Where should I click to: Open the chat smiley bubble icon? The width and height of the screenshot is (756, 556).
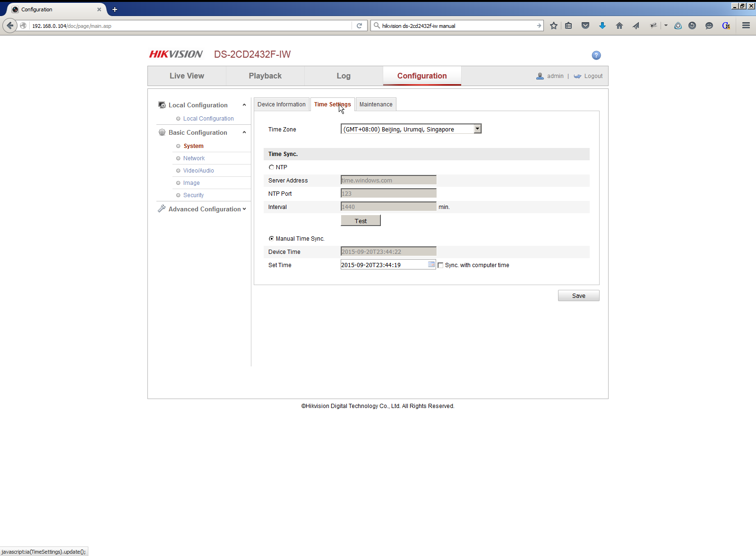pos(709,26)
